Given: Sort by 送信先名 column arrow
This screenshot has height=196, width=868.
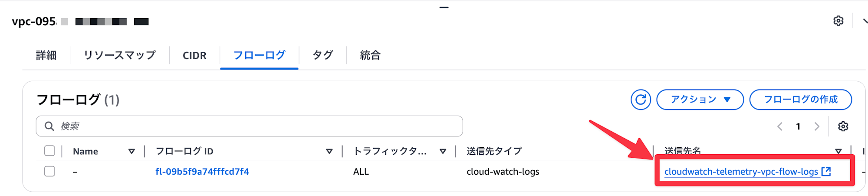Looking at the screenshot, I should [x=838, y=151].
